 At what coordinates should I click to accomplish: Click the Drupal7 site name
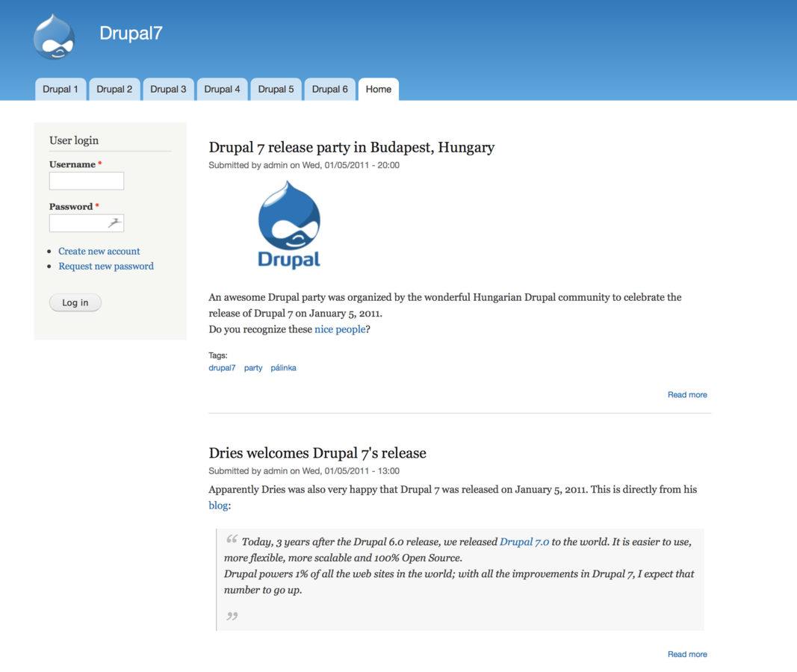pos(131,33)
